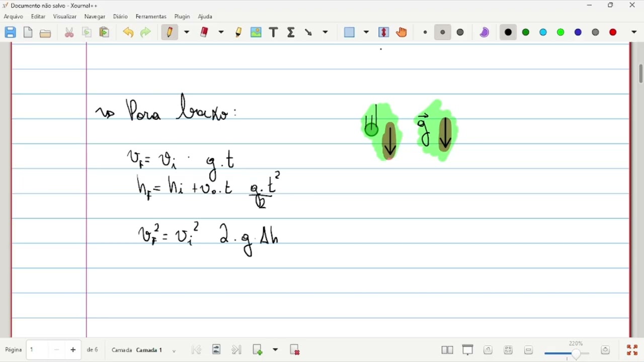
Task: Cut selection with the scissors icon
Action: 69,33
